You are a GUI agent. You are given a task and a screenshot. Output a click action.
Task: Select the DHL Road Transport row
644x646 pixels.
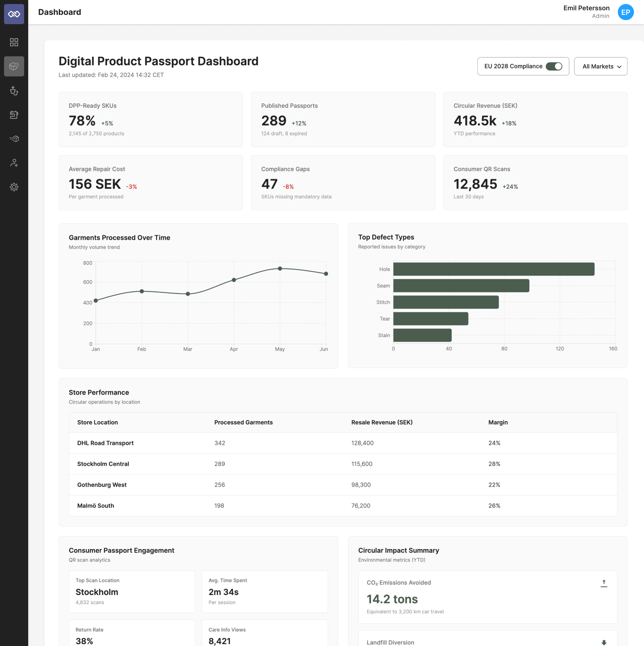click(x=343, y=443)
